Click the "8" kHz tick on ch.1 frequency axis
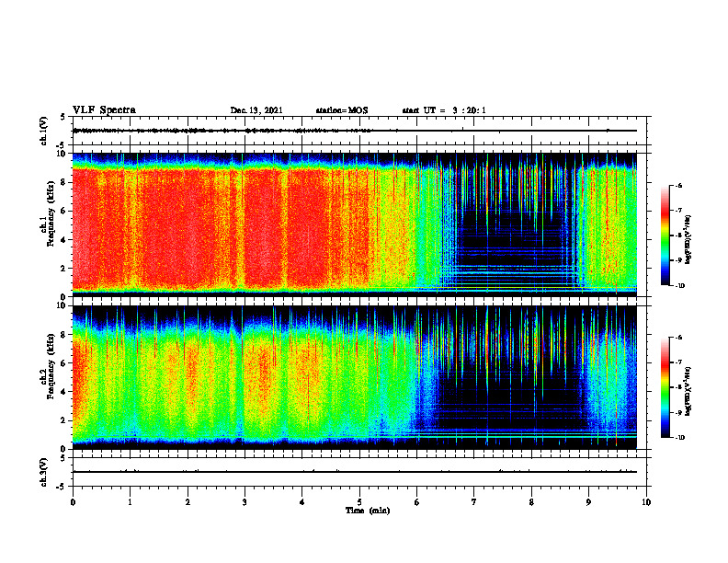728x563 pixels. pos(63,182)
